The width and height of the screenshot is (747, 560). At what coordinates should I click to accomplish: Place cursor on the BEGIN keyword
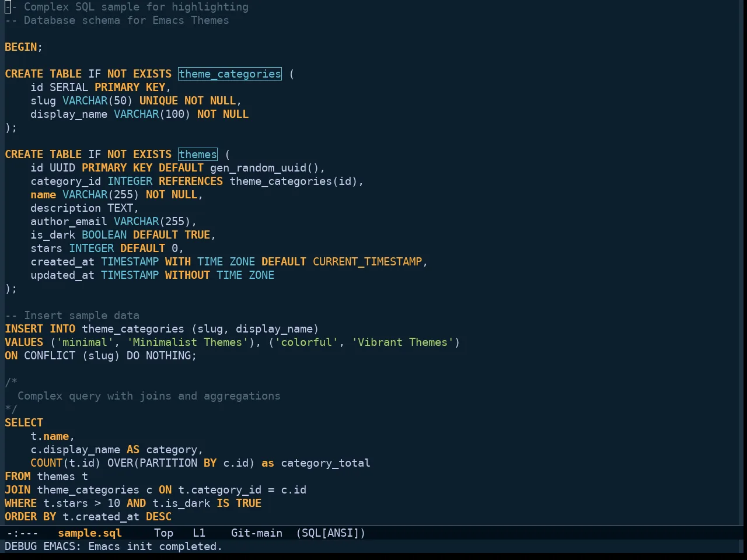[21, 47]
